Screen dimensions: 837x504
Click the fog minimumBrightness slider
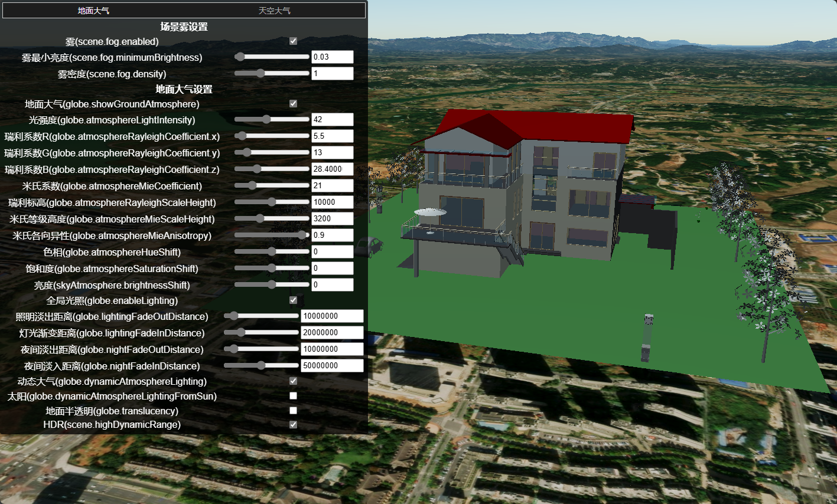272,57
